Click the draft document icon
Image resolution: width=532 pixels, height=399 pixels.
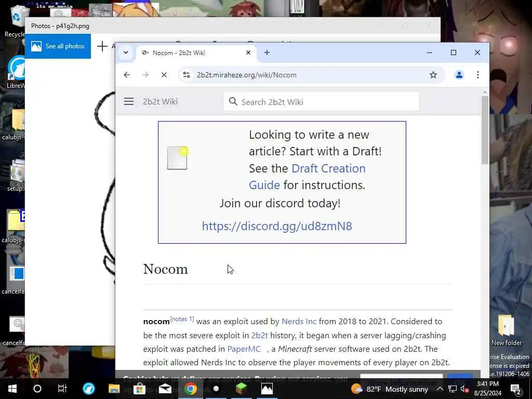[178, 158]
